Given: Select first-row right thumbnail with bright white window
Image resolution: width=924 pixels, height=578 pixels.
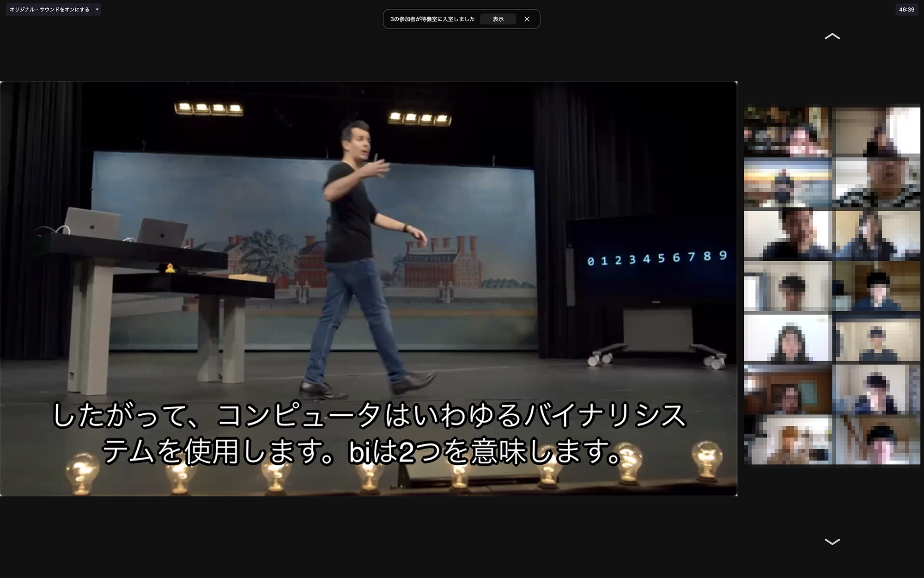Looking at the screenshot, I should tap(876, 131).
